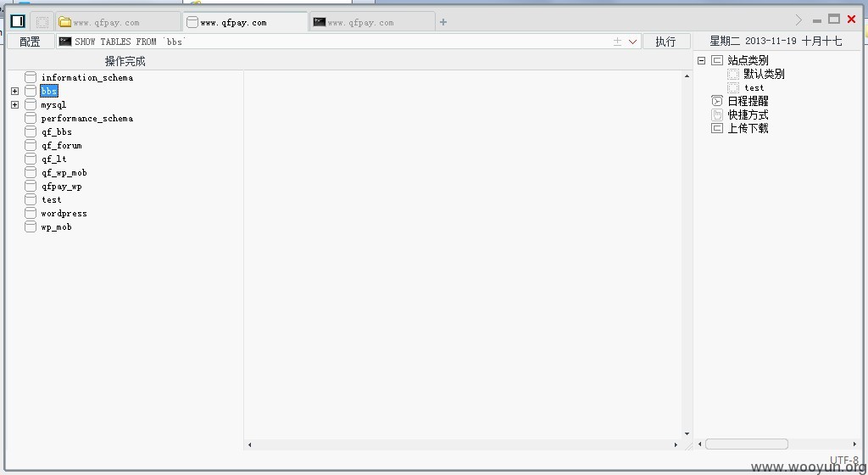868x475 pixels.
Task: Click results pane scroll down arrow
Action: click(687, 434)
